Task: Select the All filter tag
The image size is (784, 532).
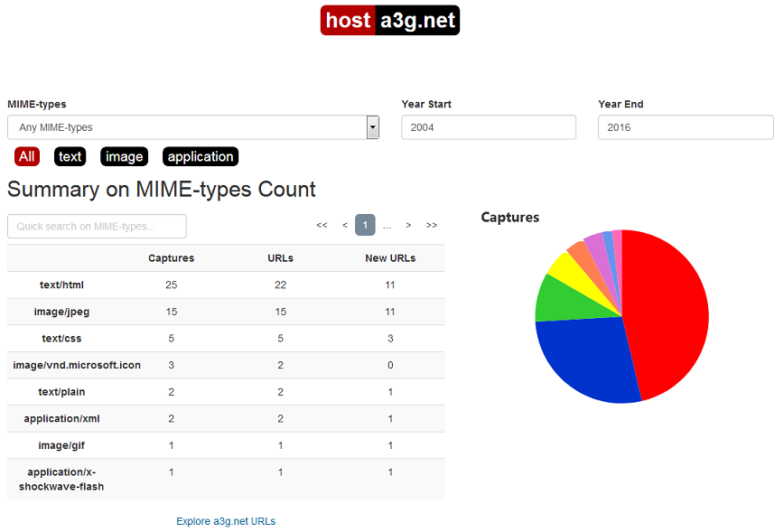Action: click(27, 156)
